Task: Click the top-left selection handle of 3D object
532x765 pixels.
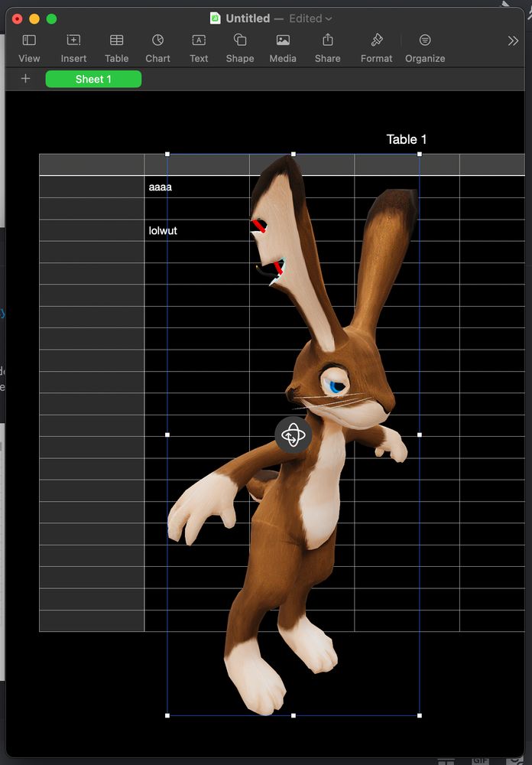Action: (x=167, y=155)
